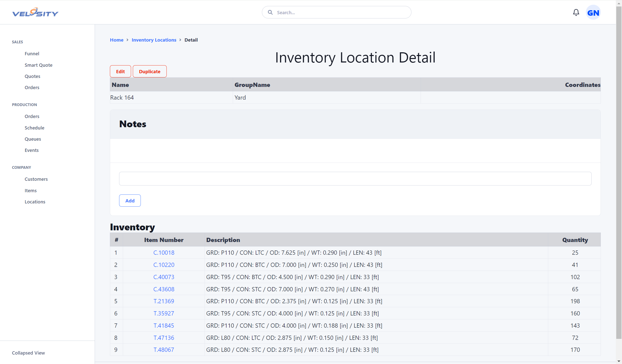The width and height of the screenshot is (622, 364).
Task: Select the L80 LTC description cell
Action: click(x=376, y=338)
